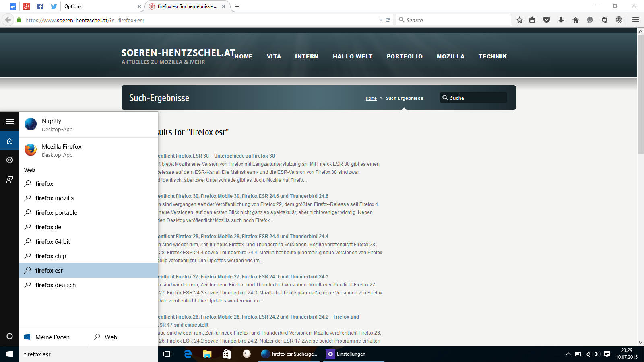
Task: Bookmark this page with the star icon
Action: [520, 20]
